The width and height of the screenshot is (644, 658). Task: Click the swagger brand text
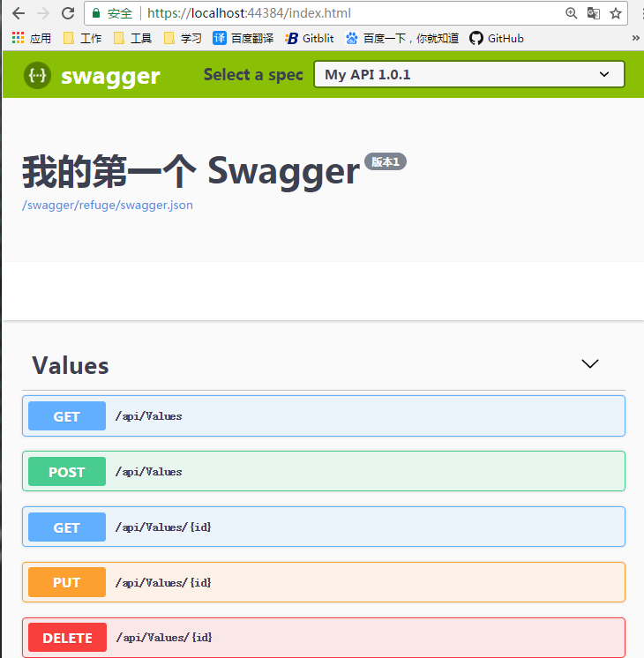110,76
